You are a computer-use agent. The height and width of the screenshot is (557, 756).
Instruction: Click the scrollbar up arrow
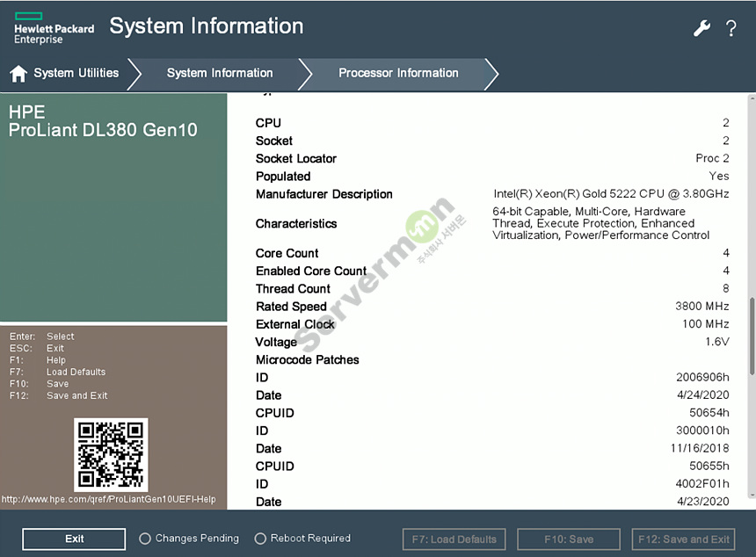[x=752, y=98]
